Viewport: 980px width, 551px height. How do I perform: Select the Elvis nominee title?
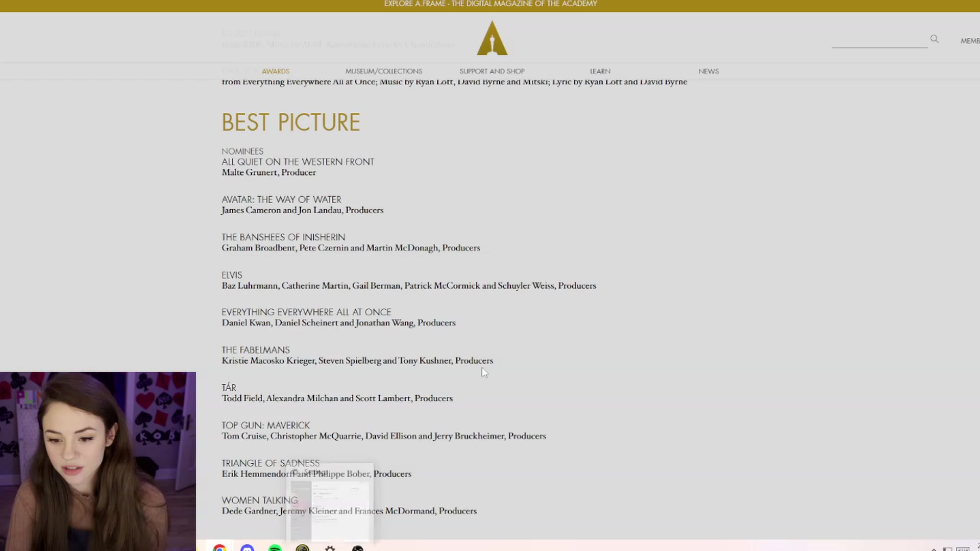click(232, 275)
